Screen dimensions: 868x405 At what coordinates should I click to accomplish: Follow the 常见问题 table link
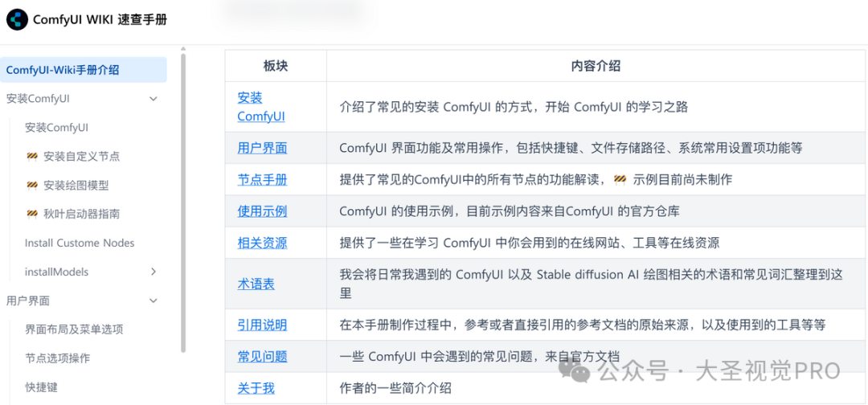pos(262,356)
